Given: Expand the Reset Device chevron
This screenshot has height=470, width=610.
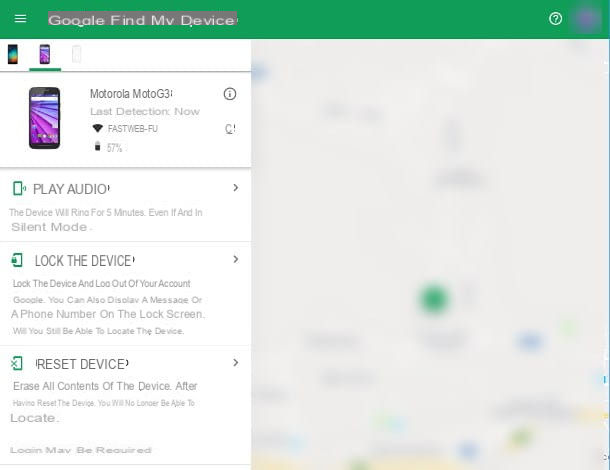Looking at the screenshot, I should pyautogui.click(x=235, y=363).
